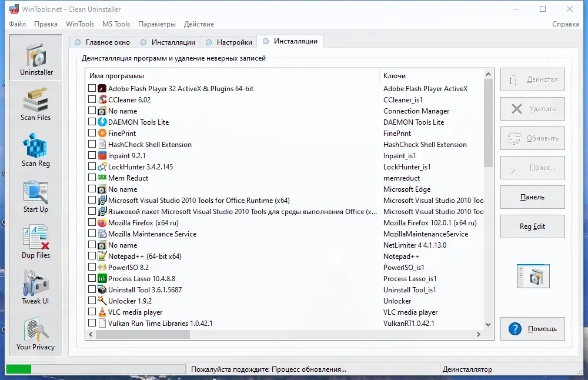
Task: Click the Mozilla Firefox program icon
Action: pos(102,222)
